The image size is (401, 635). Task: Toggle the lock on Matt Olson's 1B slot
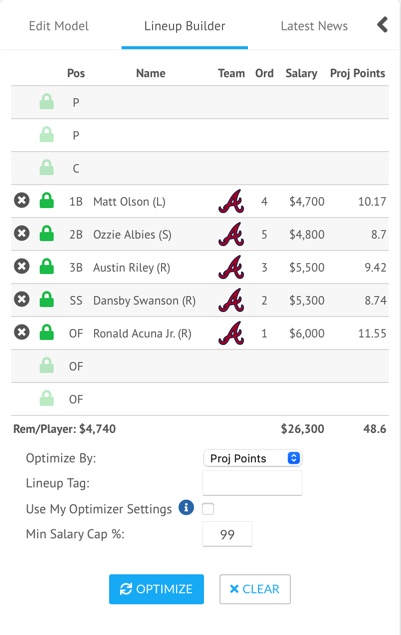tap(47, 200)
